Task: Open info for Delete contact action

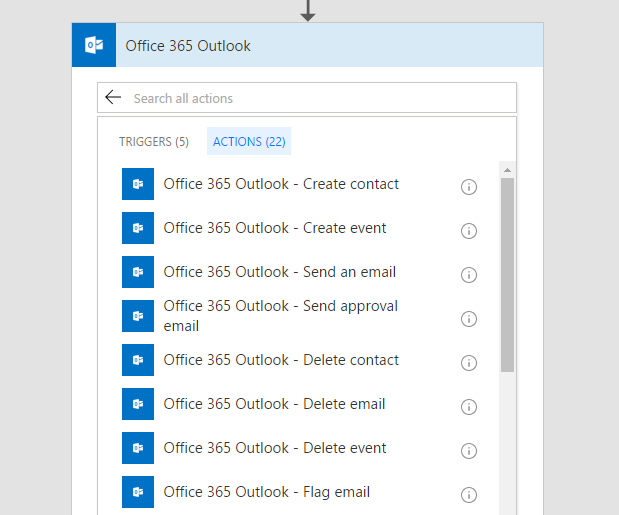Action: tap(468, 363)
